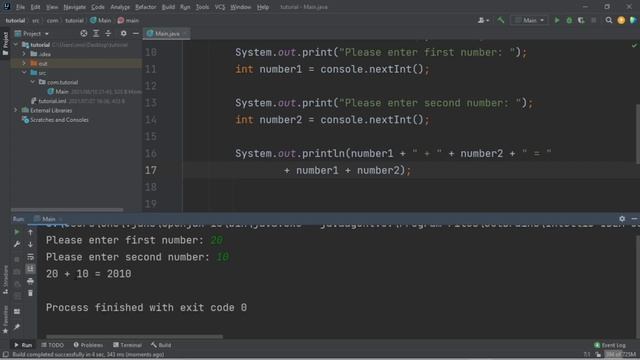This screenshot has height=360, width=640.
Task: Open the Build tool window button at the bottom
Action: tap(161, 345)
